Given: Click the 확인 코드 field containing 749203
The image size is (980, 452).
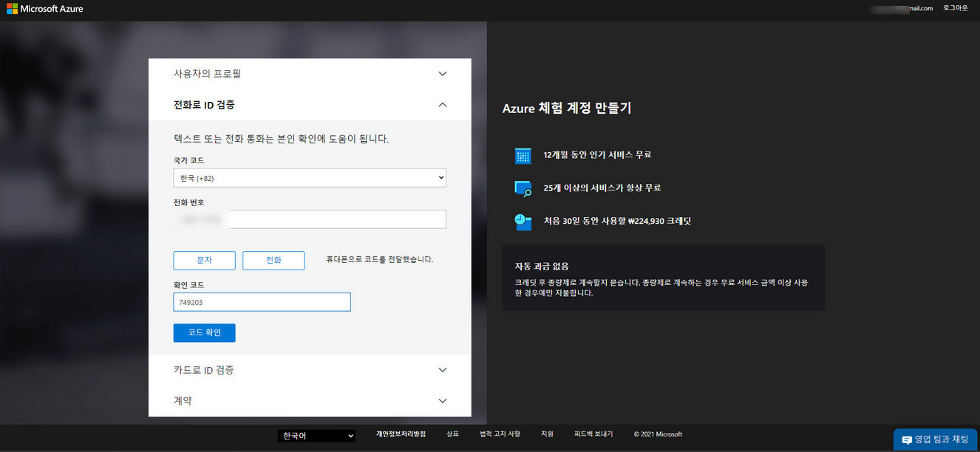Looking at the screenshot, I should [x=262, y=302].
